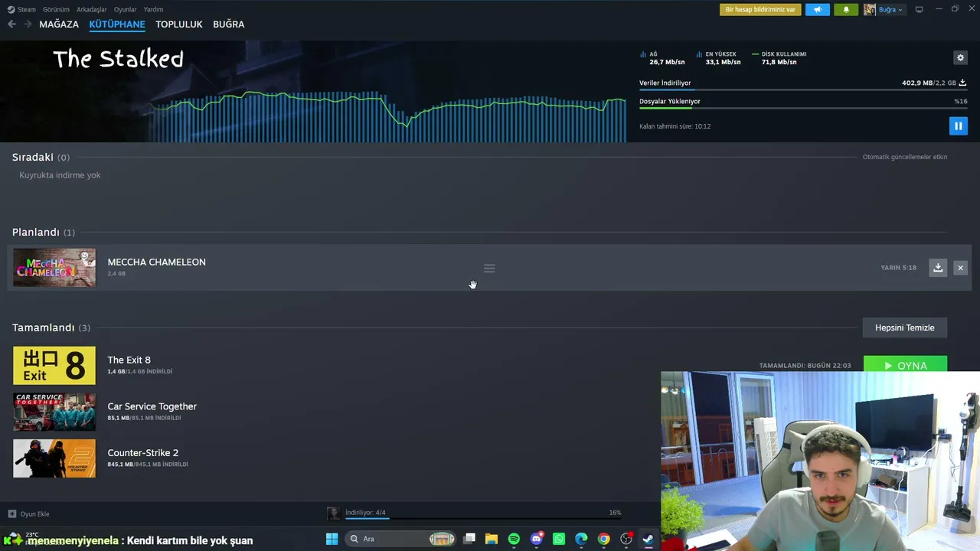This screenshot has height=551, width=980.
Task: Click the Veriler İndiriliyor progress bar
Action: coord(802,90)
